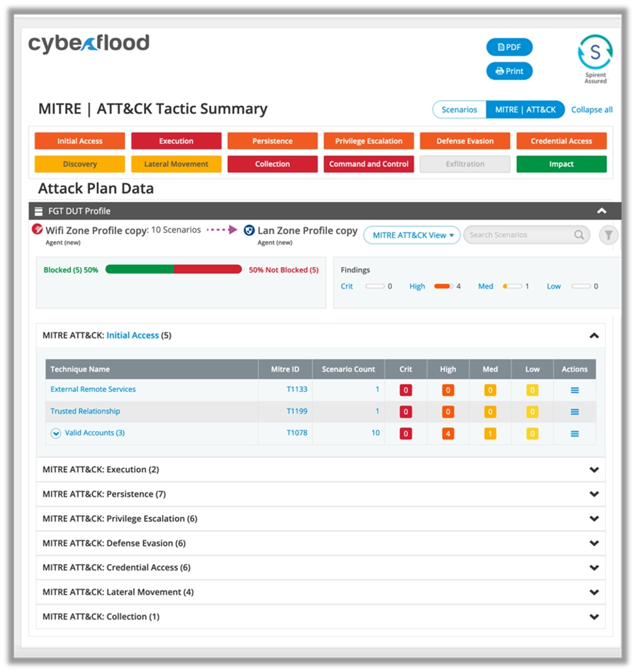Switch to the Scenarios view toggle
This screenshot has width=635, height=672.
click(x=459, y=109)
